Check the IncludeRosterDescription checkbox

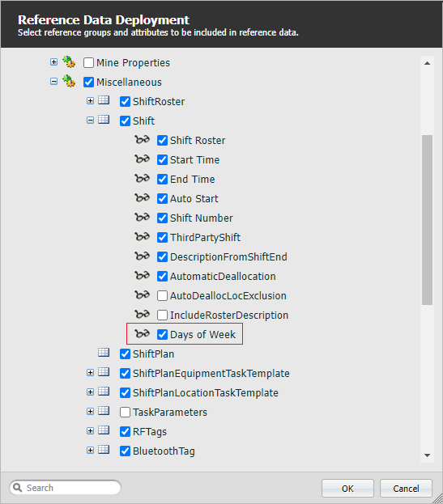point(162,315)
